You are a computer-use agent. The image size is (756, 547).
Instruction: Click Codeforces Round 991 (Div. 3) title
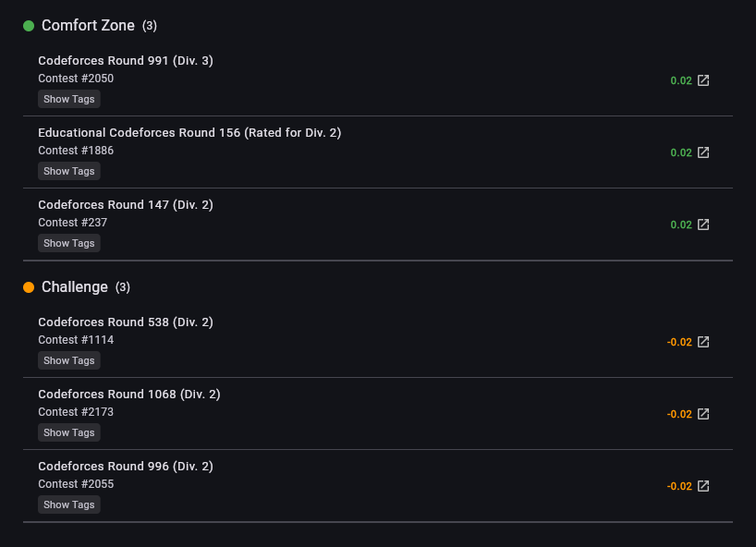coord(126,61)
